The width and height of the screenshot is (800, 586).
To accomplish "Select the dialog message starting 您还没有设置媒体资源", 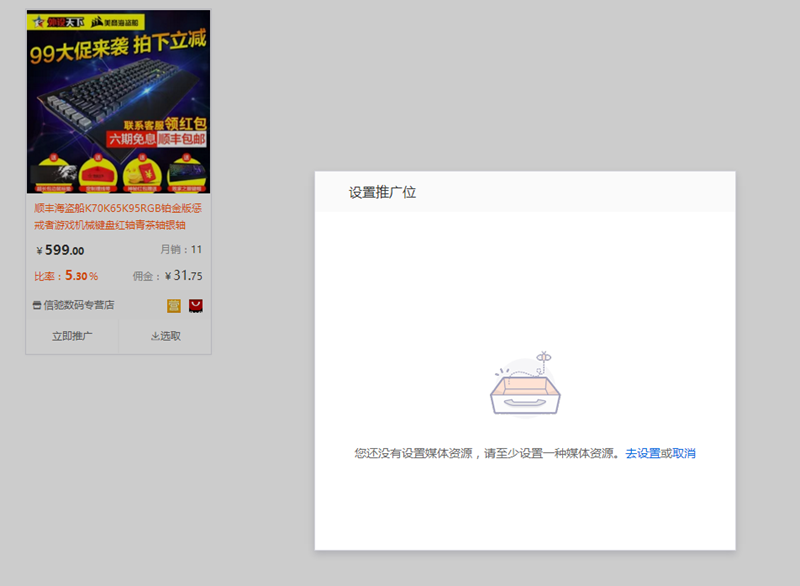I will click(x=487, y=453).
